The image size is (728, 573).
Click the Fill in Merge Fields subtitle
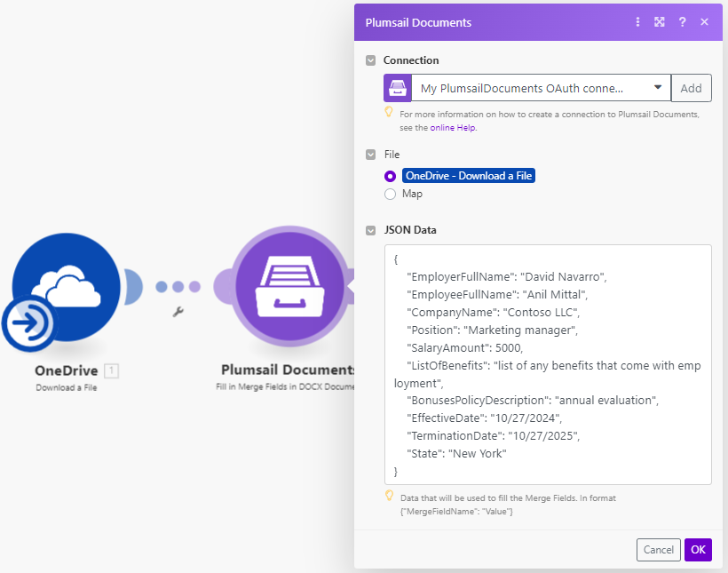click(x=285, y=386)
